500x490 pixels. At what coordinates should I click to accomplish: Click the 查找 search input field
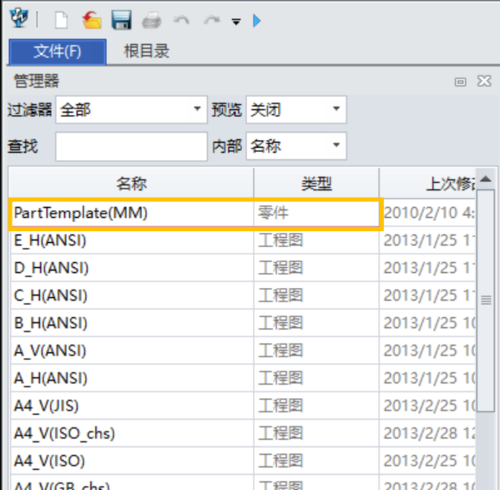131,147
